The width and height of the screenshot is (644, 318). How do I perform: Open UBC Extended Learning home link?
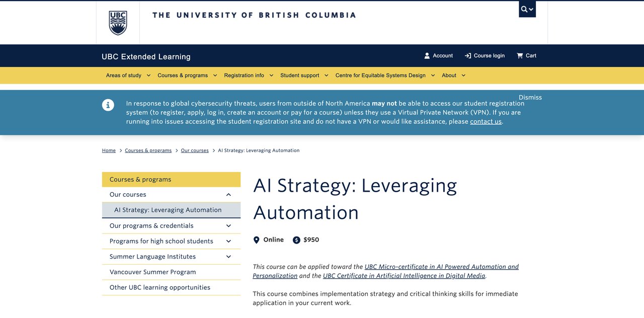coord(146,57)
